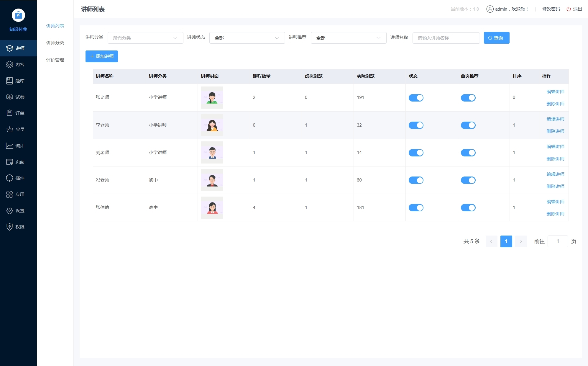The height and width of the screenshot is (366, 588).
Task: Open the 权限 shield icon
Action: tap(9, 227)
